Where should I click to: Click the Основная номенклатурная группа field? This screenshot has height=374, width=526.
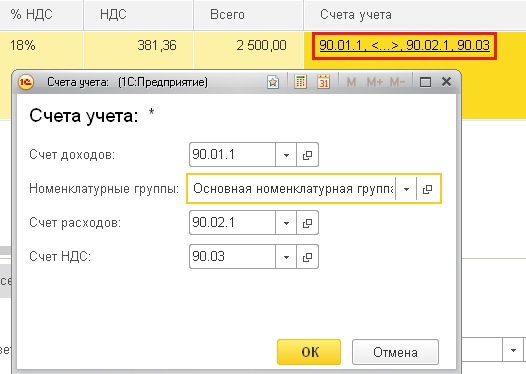pyautogui.click(x=292, y=189)
